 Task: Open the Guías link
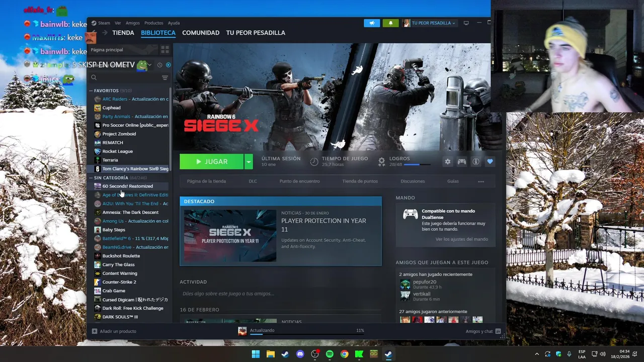[453, 182]
